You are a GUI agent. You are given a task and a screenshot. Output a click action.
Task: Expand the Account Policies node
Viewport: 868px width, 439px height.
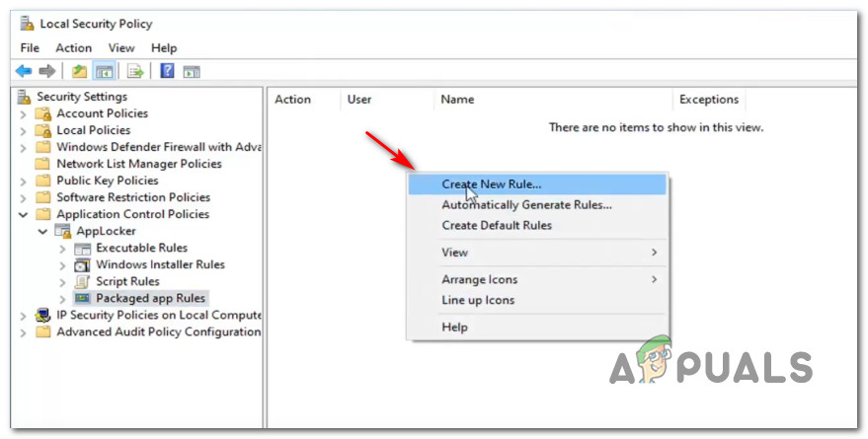(23, 114)
